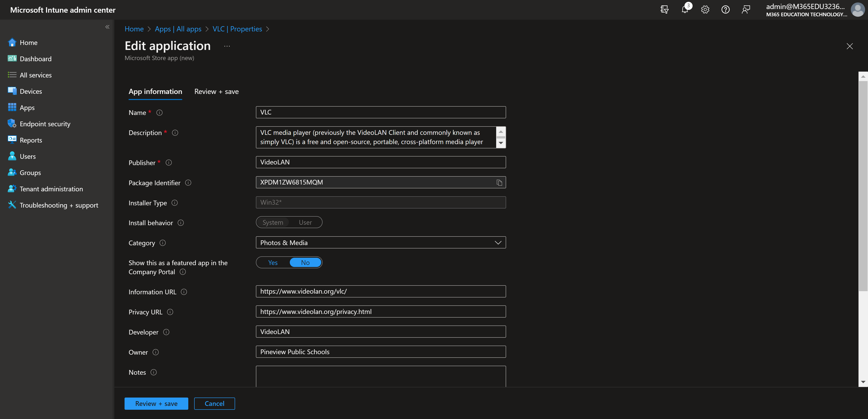Open the Category dropdown
Screen dimensions: 868x419
(381, 243)
